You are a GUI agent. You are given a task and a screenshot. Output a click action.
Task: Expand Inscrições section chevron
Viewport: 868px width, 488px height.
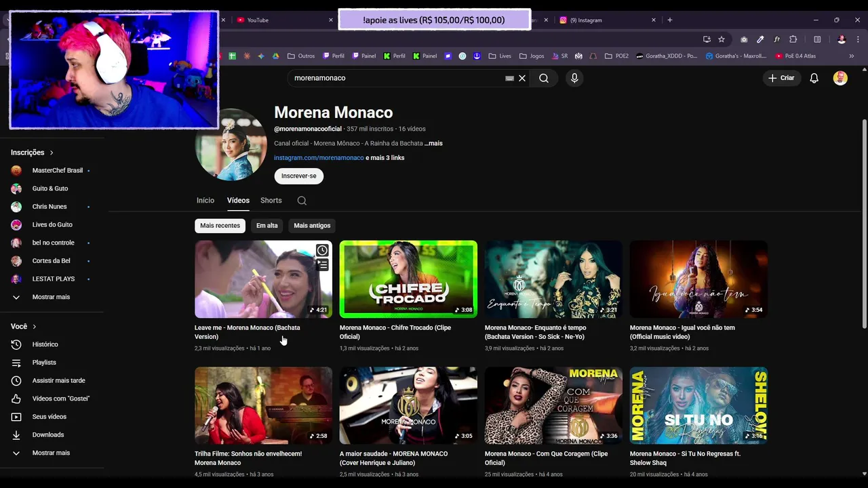click(52, 152)
